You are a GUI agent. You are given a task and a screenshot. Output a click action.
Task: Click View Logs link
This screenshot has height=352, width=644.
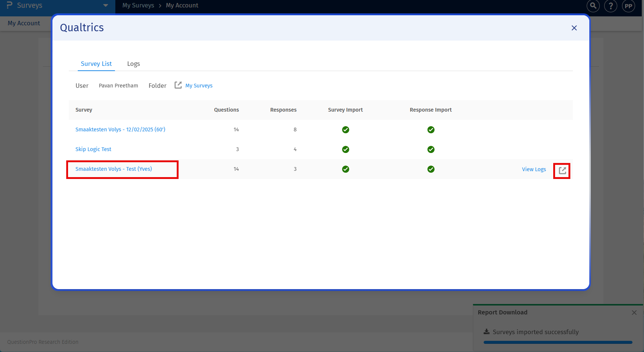coord(534,169)
